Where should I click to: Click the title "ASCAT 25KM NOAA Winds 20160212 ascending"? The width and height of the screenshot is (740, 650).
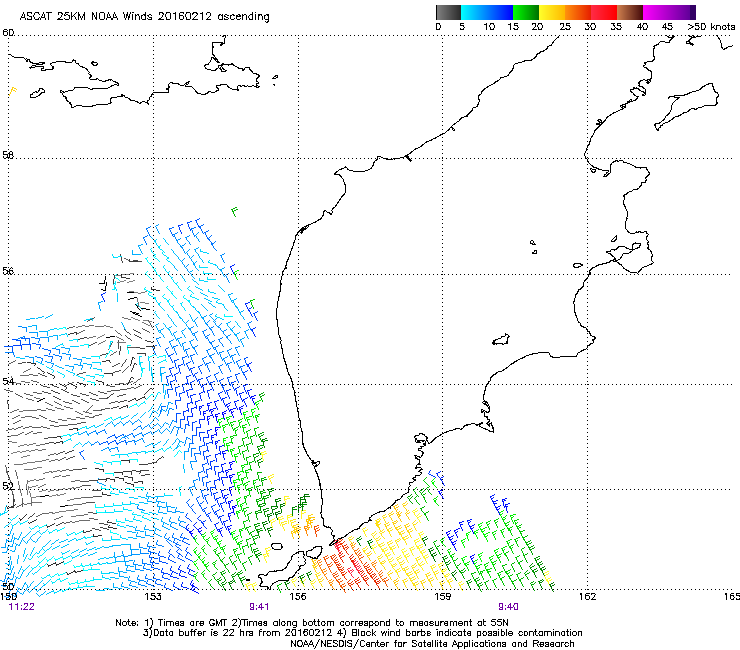(x=144, y=17)
